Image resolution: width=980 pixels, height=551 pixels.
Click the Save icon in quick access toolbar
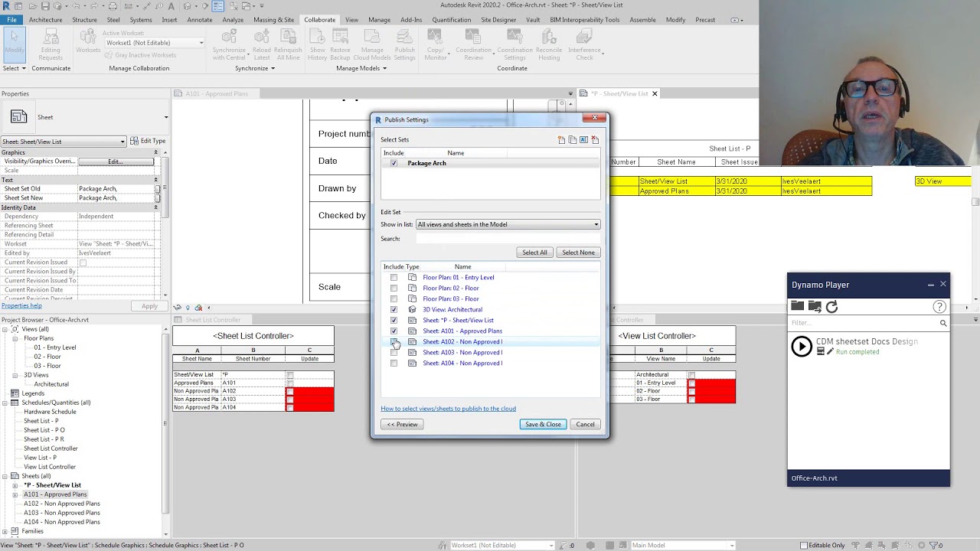coord(47,6)
